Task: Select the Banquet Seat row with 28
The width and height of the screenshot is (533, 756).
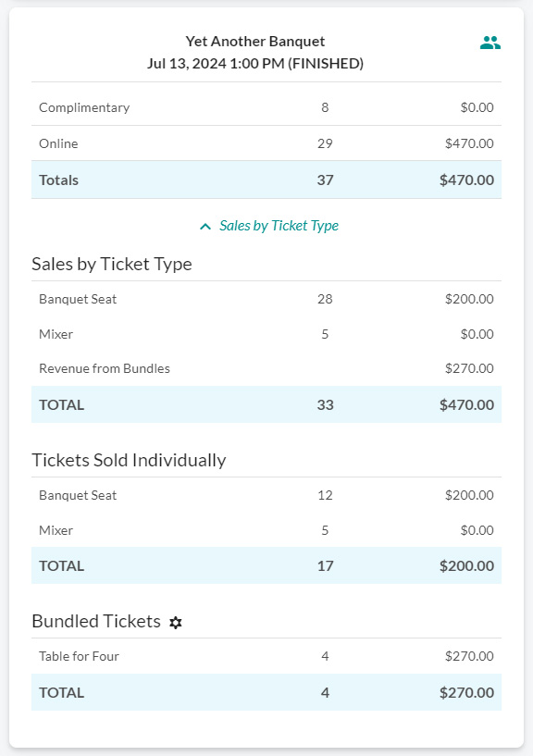Action: pyautogui.click(x=266, y=299)
